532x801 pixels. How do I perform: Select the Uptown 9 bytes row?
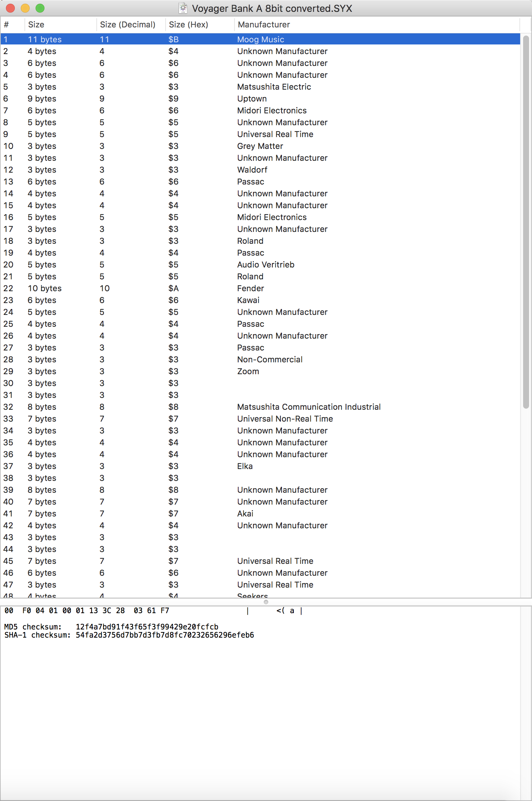252,99
